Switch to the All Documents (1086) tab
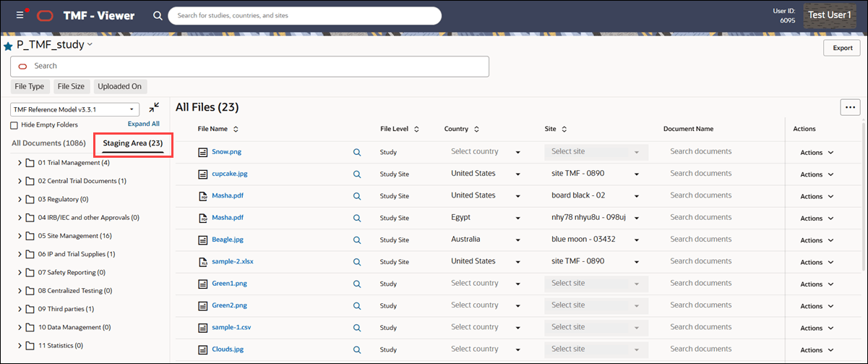Screen dimensions: 868x364 point(48,143)
